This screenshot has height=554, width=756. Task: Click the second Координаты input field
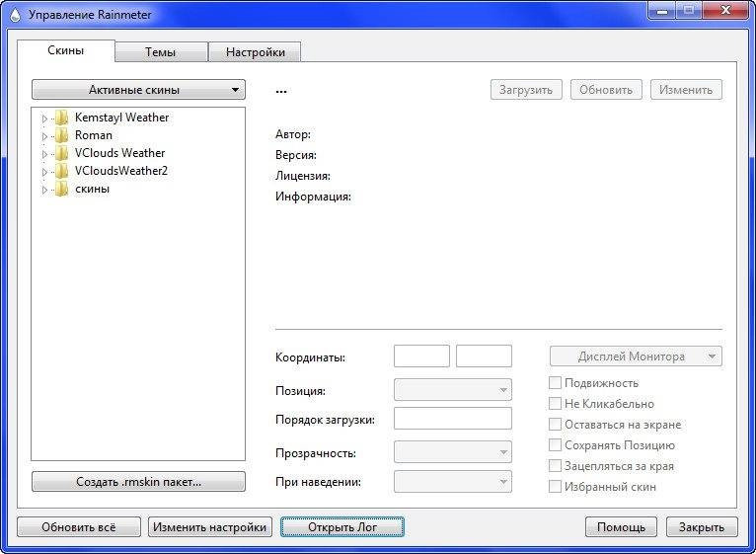click(x=484, y=356)
